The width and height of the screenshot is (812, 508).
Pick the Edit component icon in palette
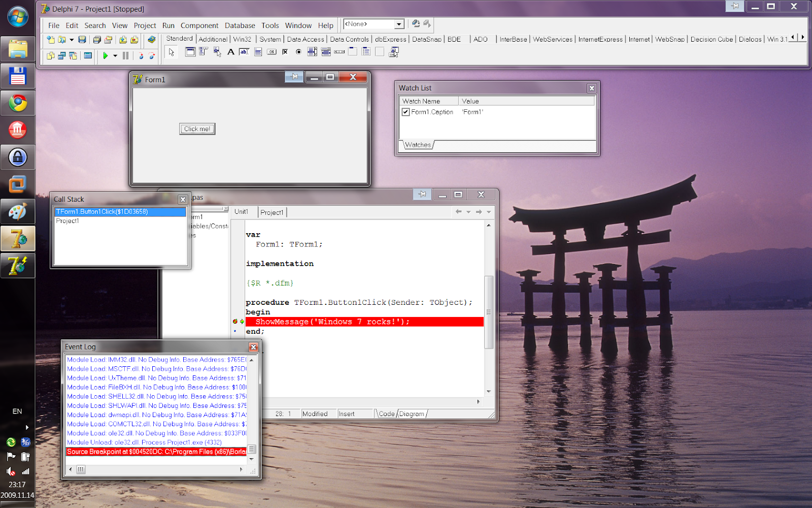(244, 52)
